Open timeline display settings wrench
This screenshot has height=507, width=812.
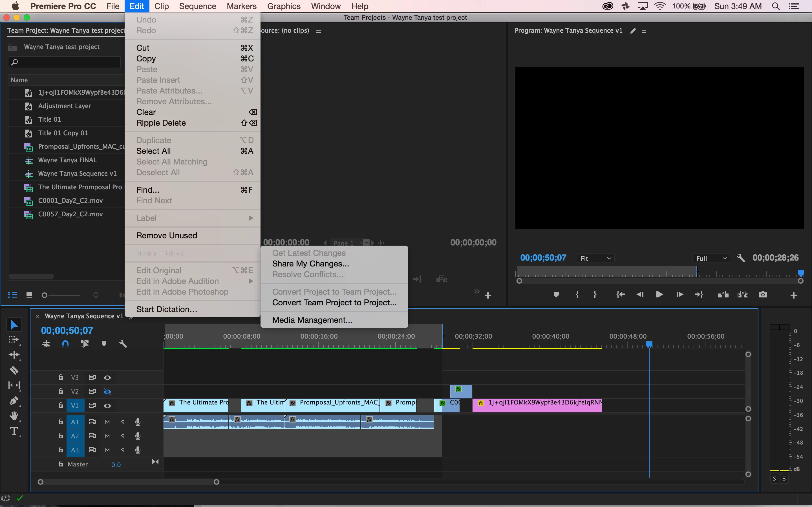[123, 344]
